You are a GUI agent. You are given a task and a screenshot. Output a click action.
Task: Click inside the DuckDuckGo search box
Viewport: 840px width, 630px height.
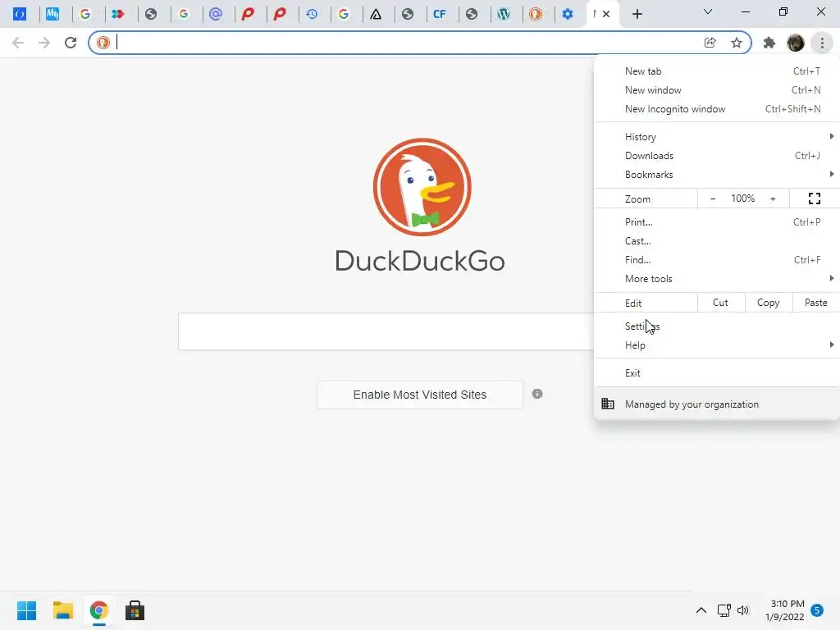point(386,331)
